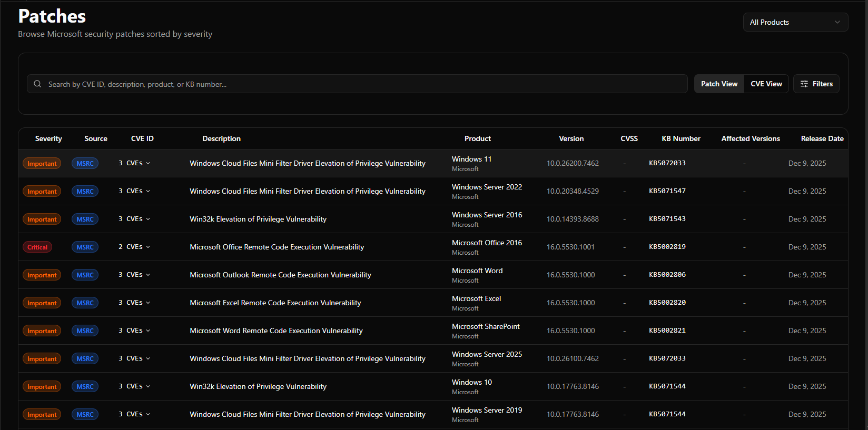
Task: Click the Severity column header
Action: tap(48, 138)
